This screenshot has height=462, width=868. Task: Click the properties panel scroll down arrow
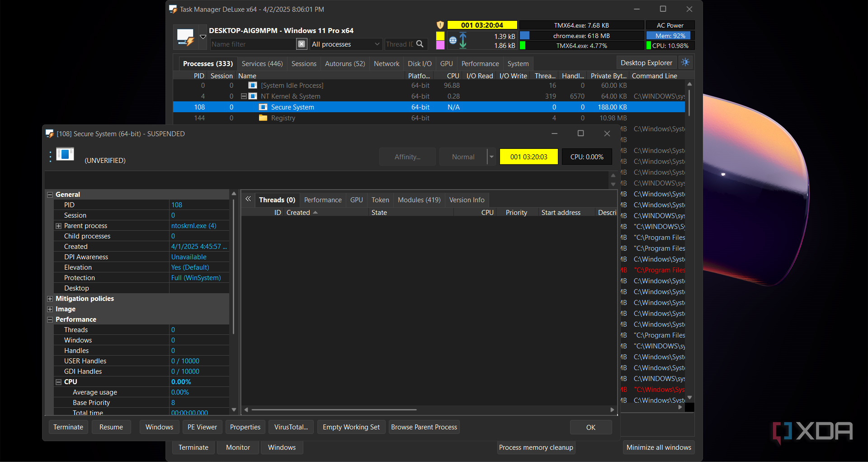tap(234, 410)
